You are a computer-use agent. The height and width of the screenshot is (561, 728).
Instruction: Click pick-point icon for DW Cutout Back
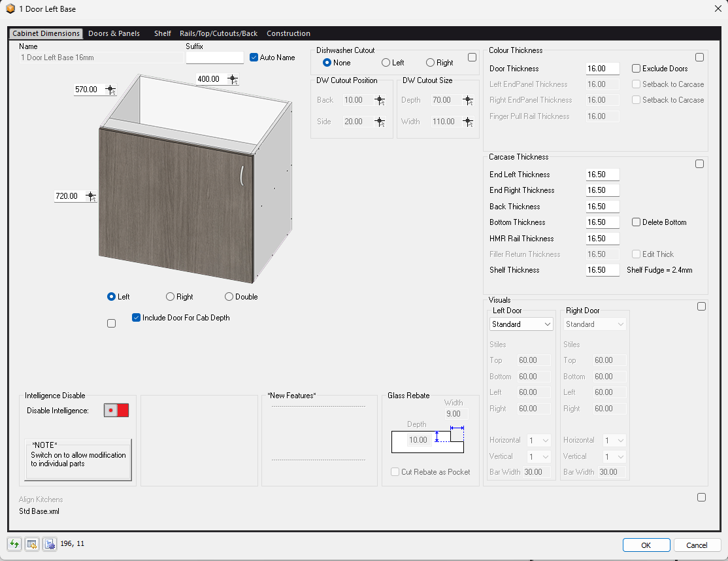point(380,100)
